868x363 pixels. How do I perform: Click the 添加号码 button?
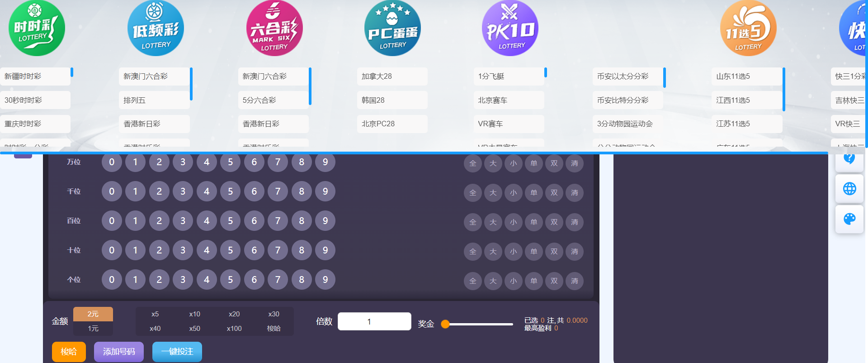click(x=119, y=352)
